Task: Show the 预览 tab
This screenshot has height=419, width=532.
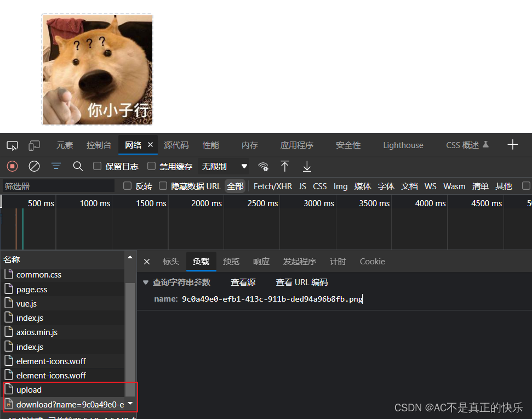Action: pos(231,262)
